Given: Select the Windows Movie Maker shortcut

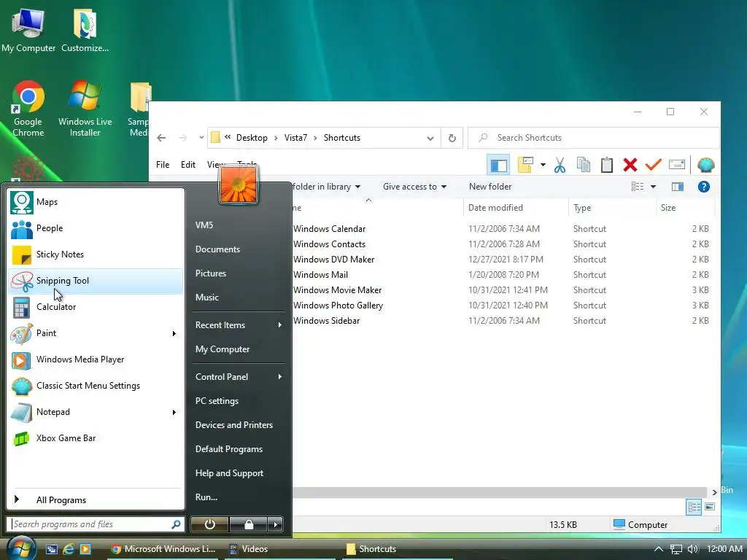Looking at the screenshot, I should tap(337, 290).
